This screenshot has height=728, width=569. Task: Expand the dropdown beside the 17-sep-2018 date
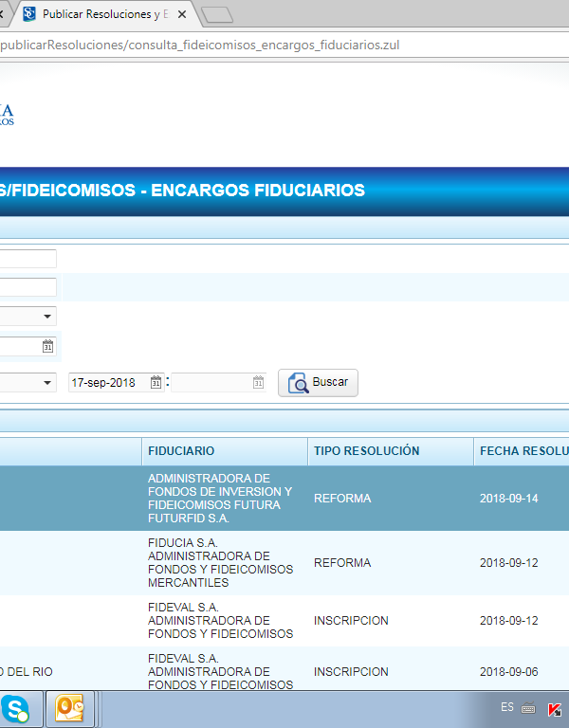(47, 383)
